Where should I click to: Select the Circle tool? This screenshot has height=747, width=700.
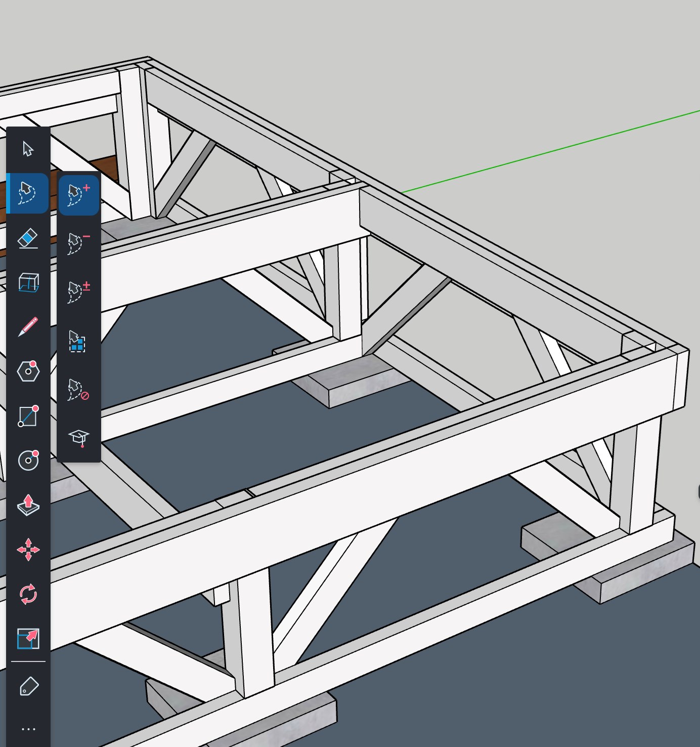pyautogui.click(x=28, y=460)
